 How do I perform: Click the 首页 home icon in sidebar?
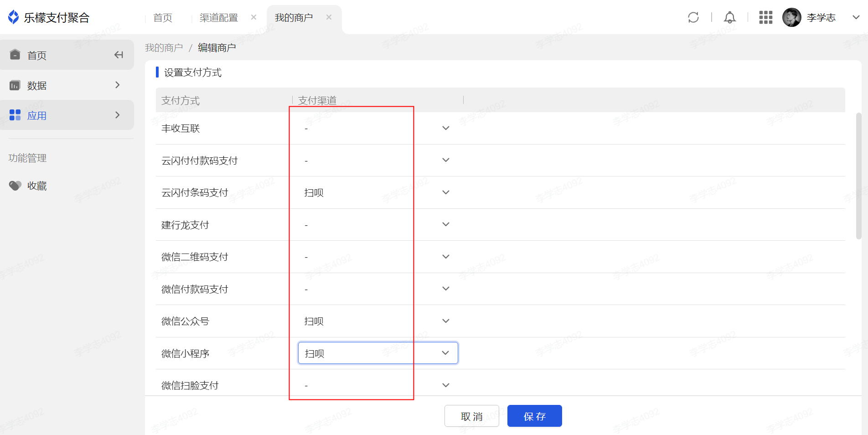15,55
